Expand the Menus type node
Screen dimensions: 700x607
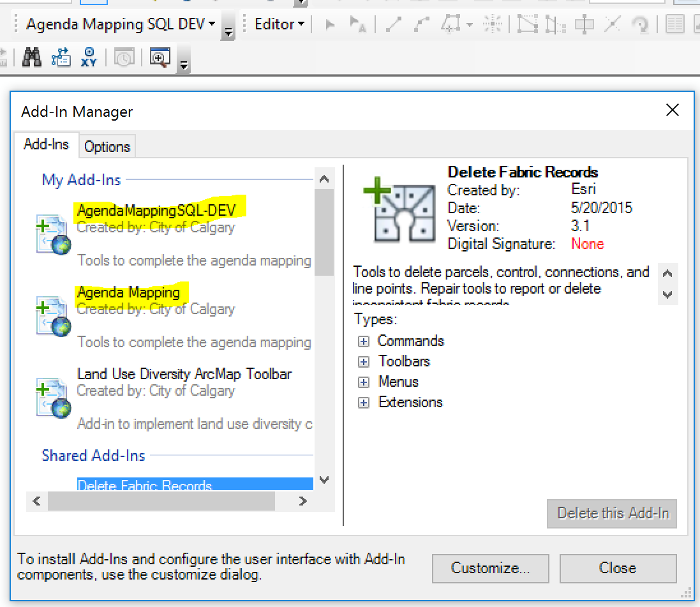(x=364, y=382)
